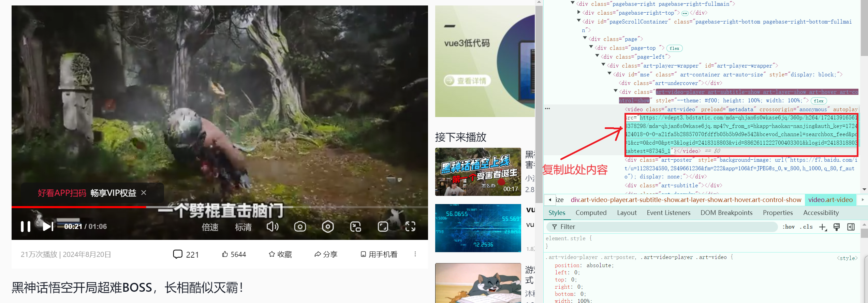Switch to the Computed tab
Viewport: 868px width, 303px height.
point(591,213)
